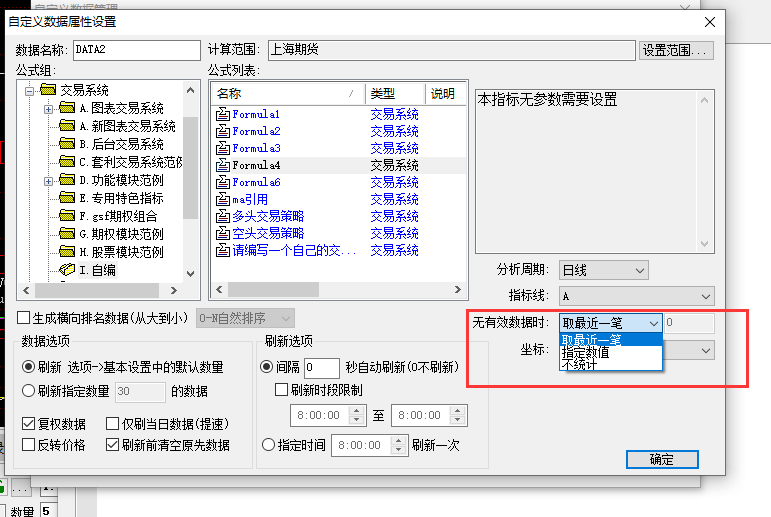Image resolution: width=771 pixels, height=517 pixels.
Task: Confirm with the 确定 button
Action: click(662, 459)
